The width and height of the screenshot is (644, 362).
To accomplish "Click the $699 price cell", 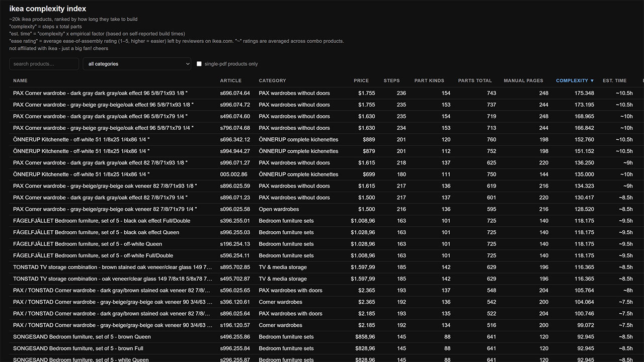I will coord(369,174).
